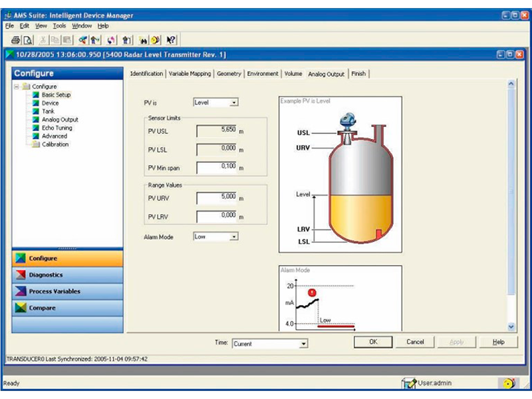Open the View menu

tap(41, 26)
